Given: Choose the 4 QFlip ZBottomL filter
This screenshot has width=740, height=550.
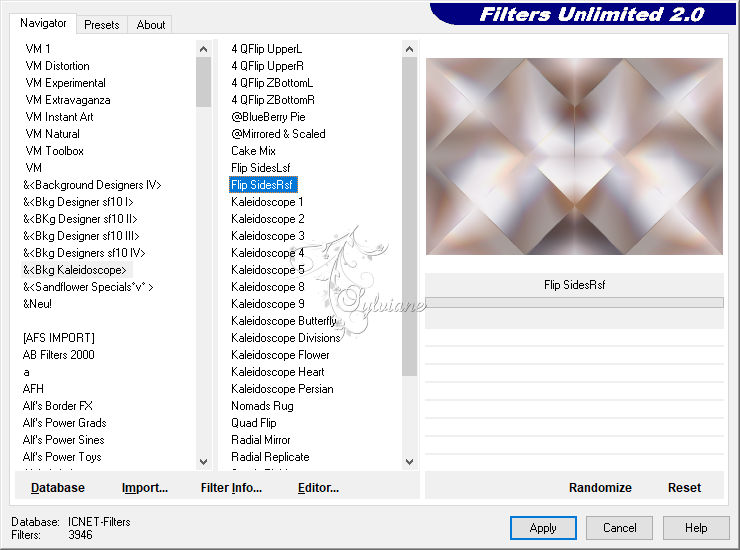Looking at the screenshot, I should pos(272,83).
